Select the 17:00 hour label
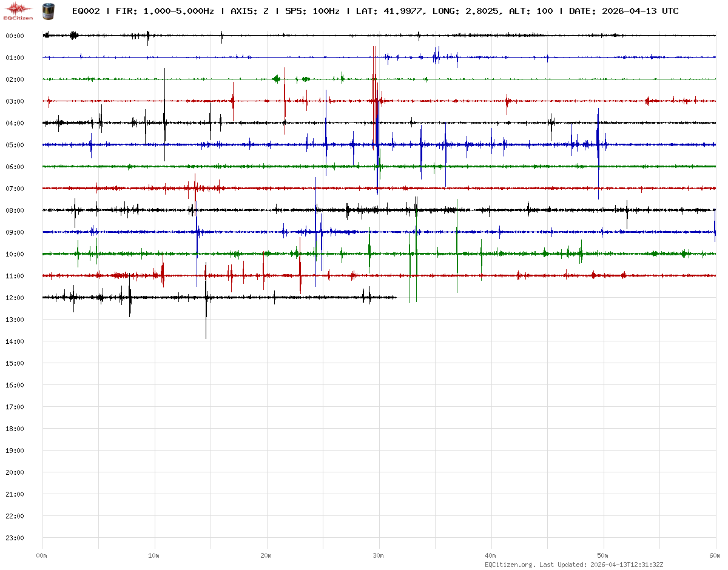 pos(15,407)
